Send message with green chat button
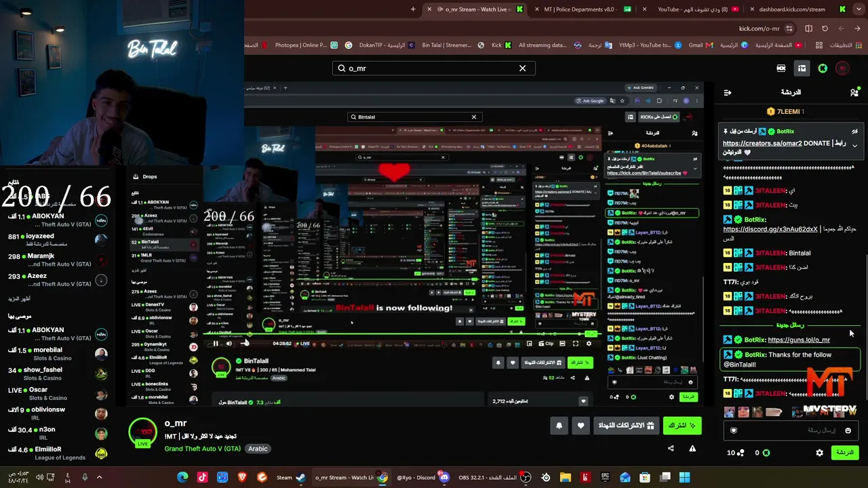The image size is (868, 488). (x=844, y=453)
